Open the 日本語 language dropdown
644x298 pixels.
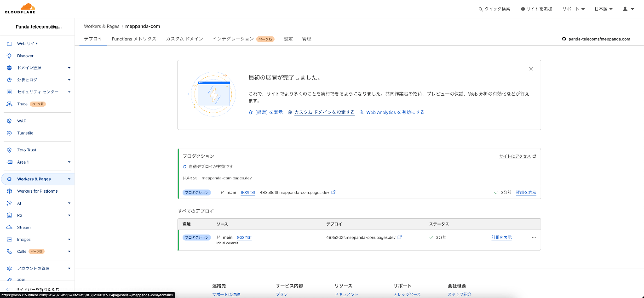coord(604,9)
